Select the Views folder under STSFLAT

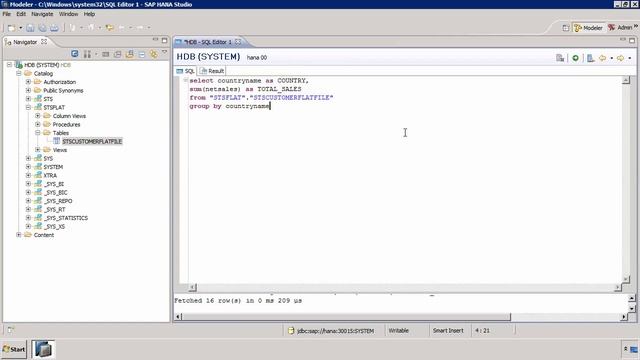pyautogui.click(x=60, y=150)
